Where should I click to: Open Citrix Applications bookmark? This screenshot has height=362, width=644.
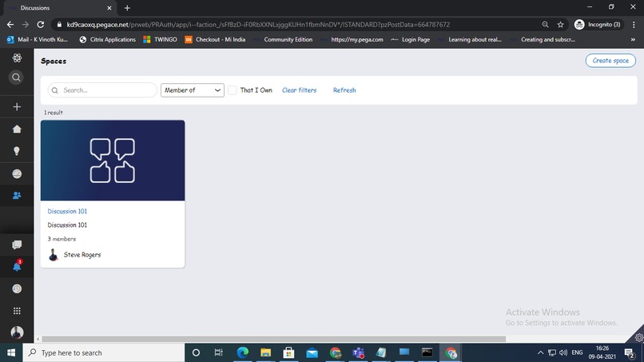pyautogui.click(x=108, y=39)
